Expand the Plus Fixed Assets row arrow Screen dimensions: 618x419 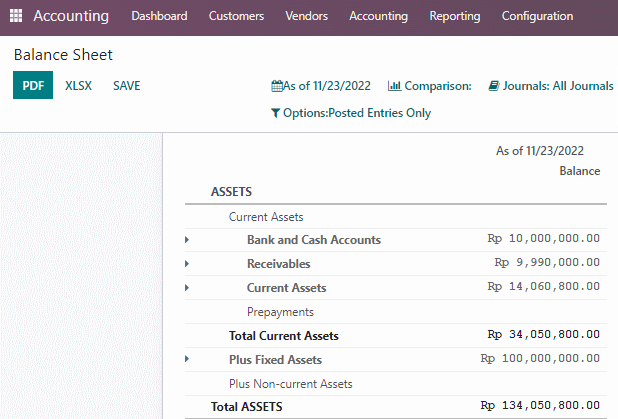coord(187,359)
